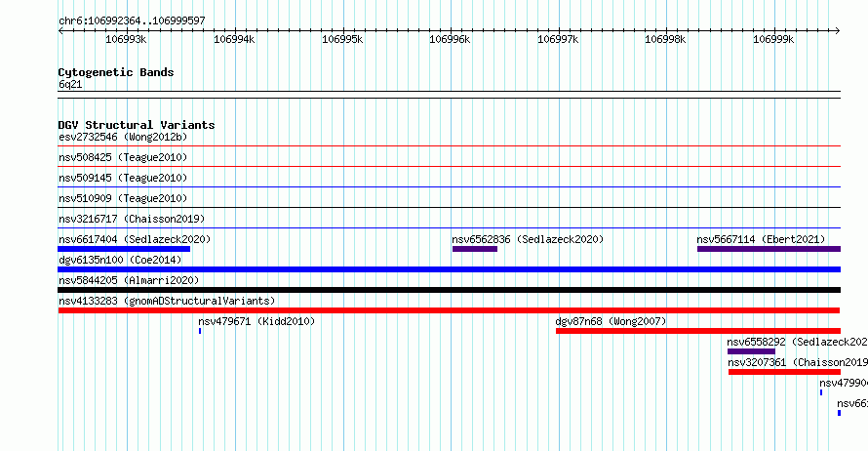Click the 106995k ruler label

click(x=342, y=39)
